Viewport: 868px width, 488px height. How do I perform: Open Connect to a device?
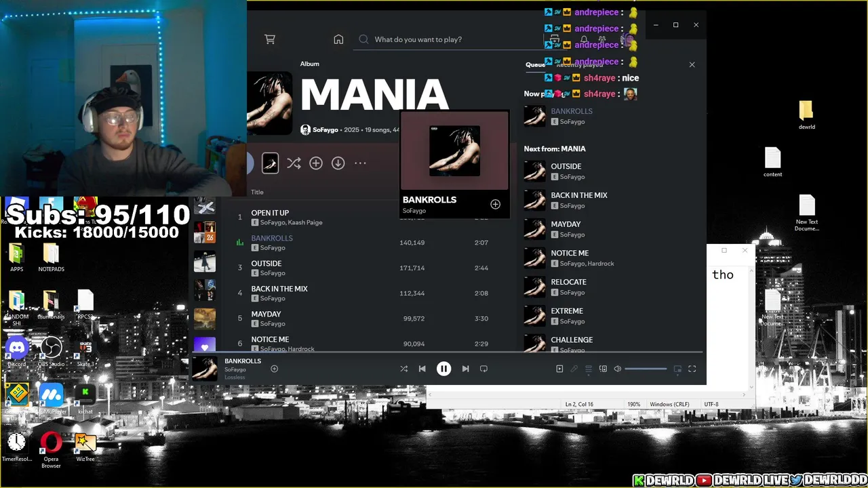[x=603, y=369]
